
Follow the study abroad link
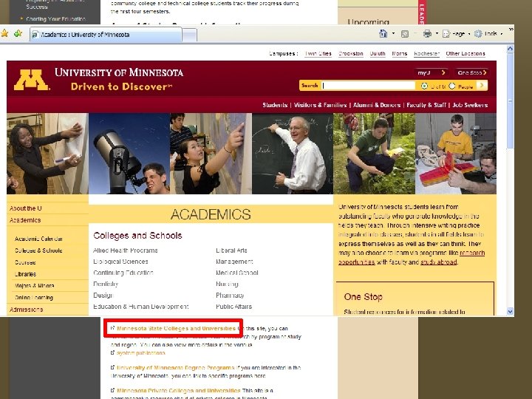tap(439, 262)
